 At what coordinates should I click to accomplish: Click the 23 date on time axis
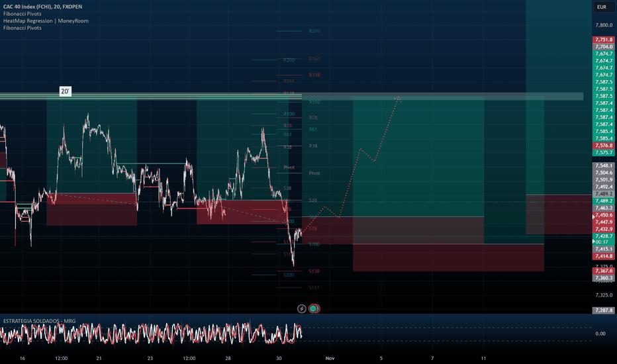click(150, 359)
